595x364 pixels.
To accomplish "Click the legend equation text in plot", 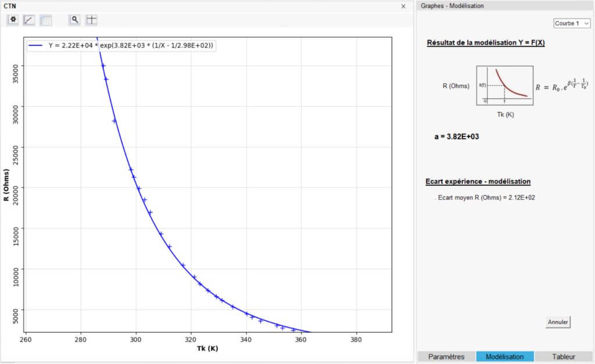I will 131,45.
